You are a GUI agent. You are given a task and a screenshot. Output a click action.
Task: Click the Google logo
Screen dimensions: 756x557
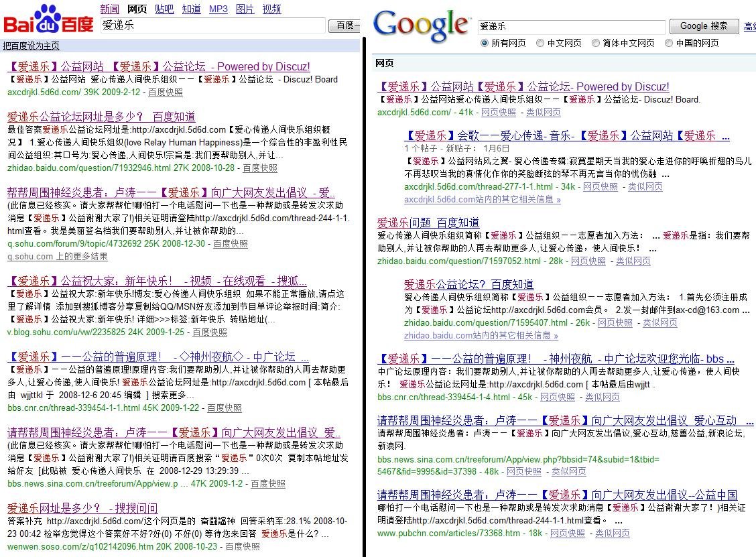[x=421, y=22]
